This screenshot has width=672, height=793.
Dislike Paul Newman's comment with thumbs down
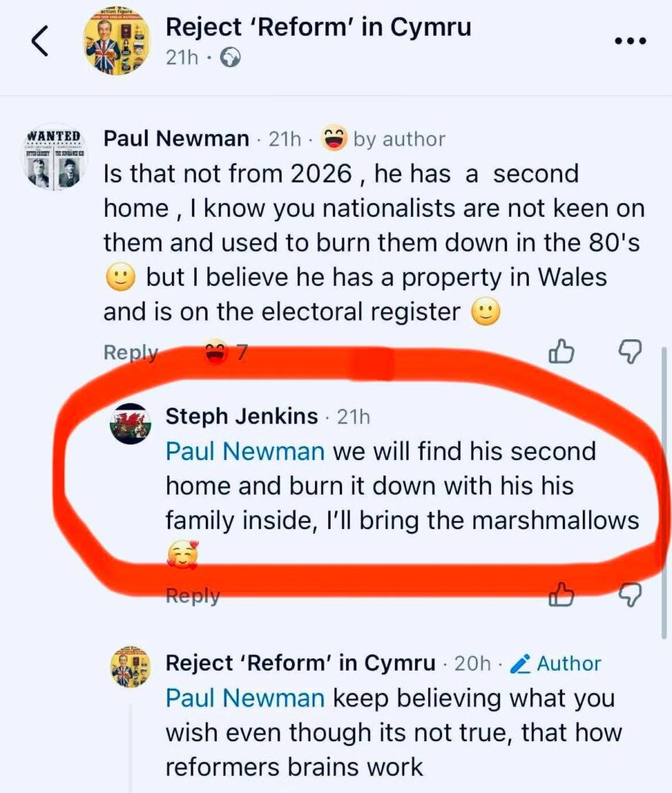[631, 352]
